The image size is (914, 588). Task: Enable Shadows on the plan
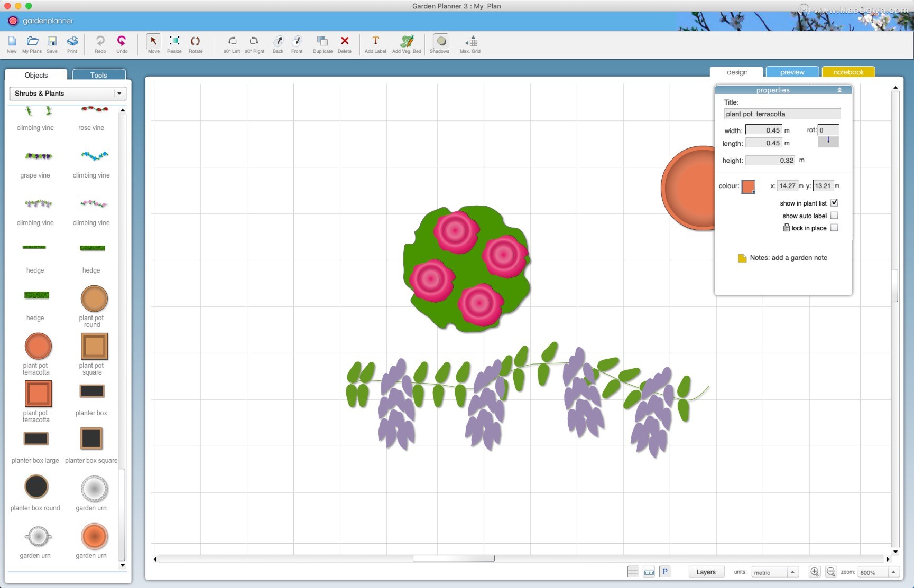pyautogui.click(x=439, y=44)
